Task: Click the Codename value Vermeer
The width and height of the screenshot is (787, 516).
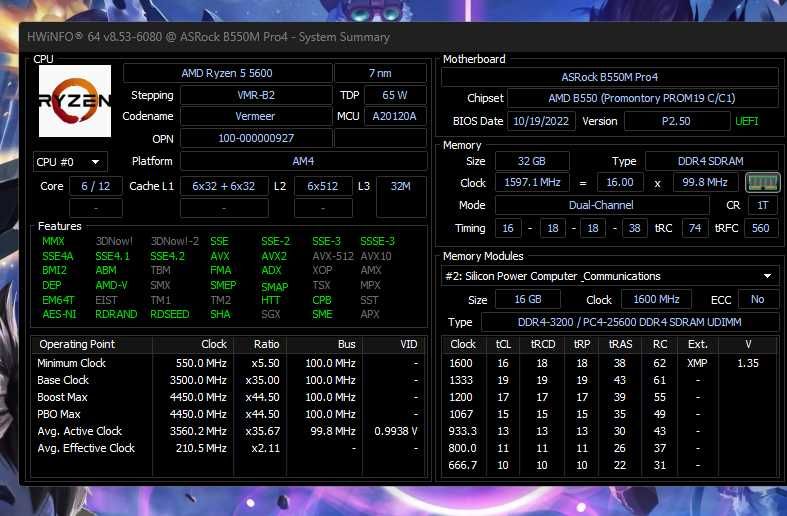Action: [256, 116]
